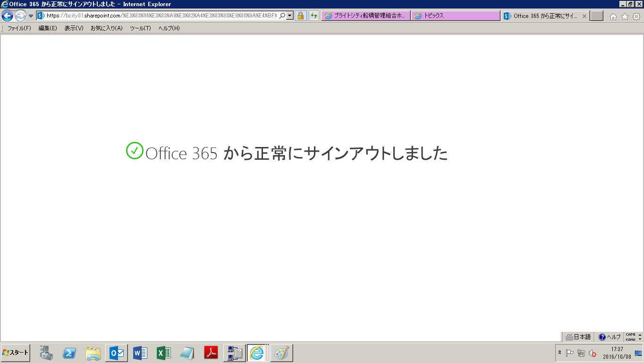The width and height of the screenshot is (644, 363).
Task: Open the スタート menu
Action: pos(16,353)
